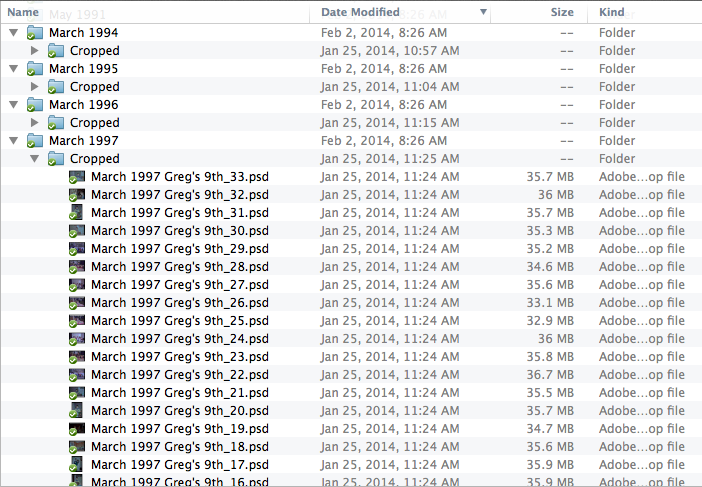Click the file icon for Greg's 9th_24.psd

click(x=77, y=339)
